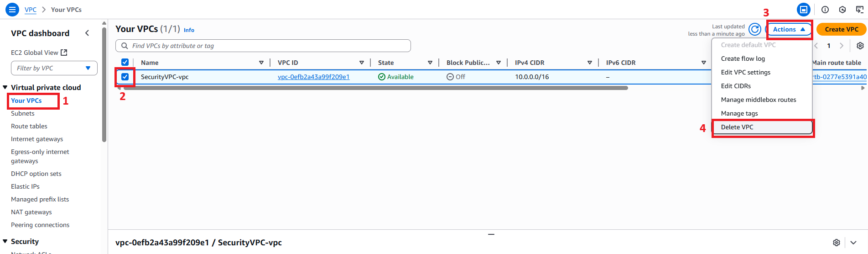Go to previous page of VPCs
This screenshot has width=868, height=254.
coord(816,46)
